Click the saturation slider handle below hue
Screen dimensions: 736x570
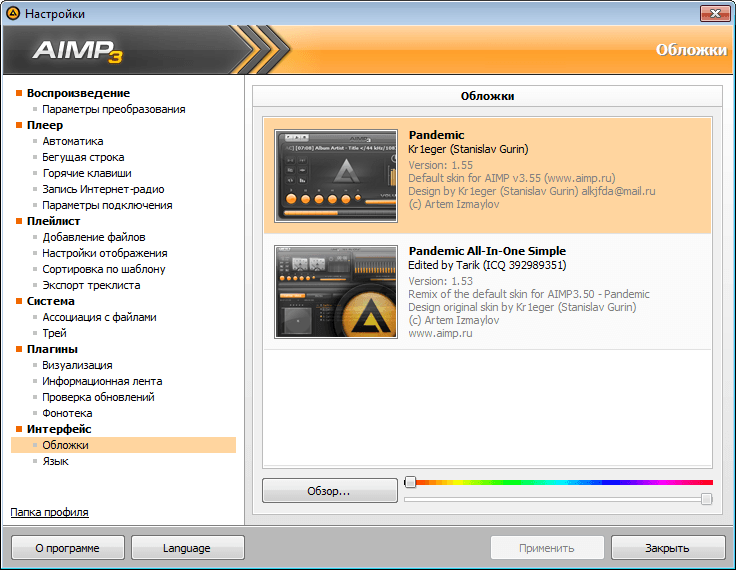point(706,499)
